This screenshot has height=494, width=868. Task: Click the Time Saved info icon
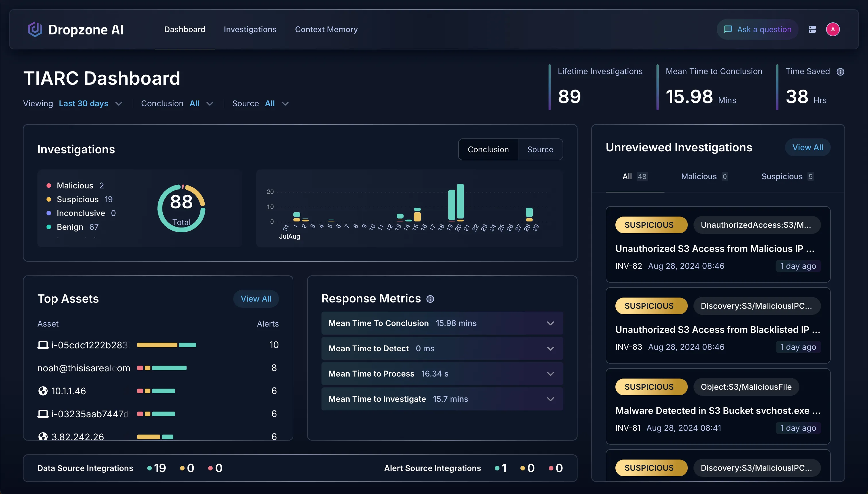click(x=840, y=72)
